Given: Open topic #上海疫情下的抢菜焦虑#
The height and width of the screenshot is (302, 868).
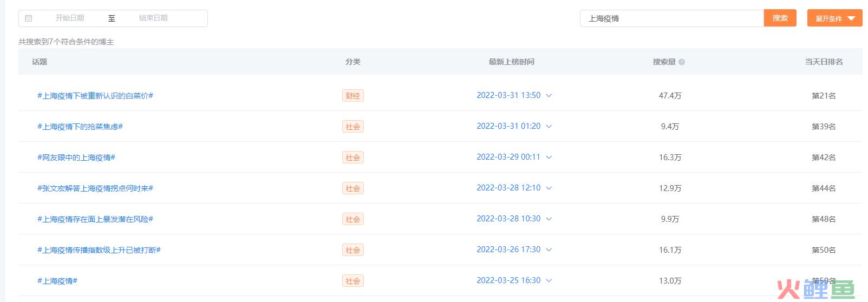Looking at the screenshot, I should click(x=80, y=127).
